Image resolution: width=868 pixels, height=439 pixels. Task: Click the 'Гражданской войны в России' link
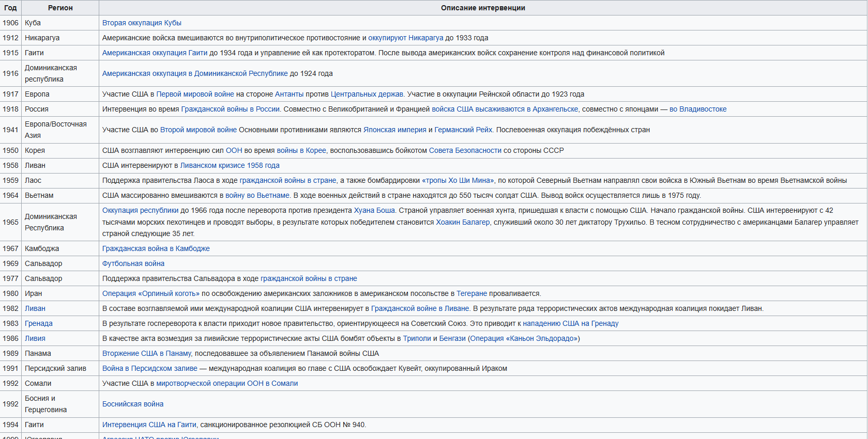231,109
